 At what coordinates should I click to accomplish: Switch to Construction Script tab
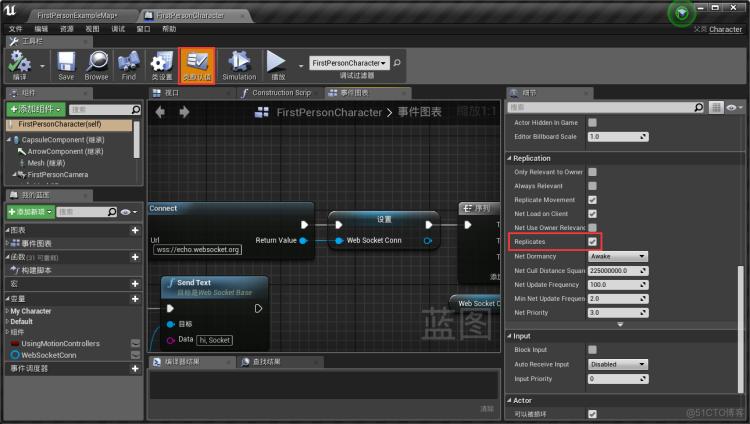pyautogui.click(x=282, y=93)
